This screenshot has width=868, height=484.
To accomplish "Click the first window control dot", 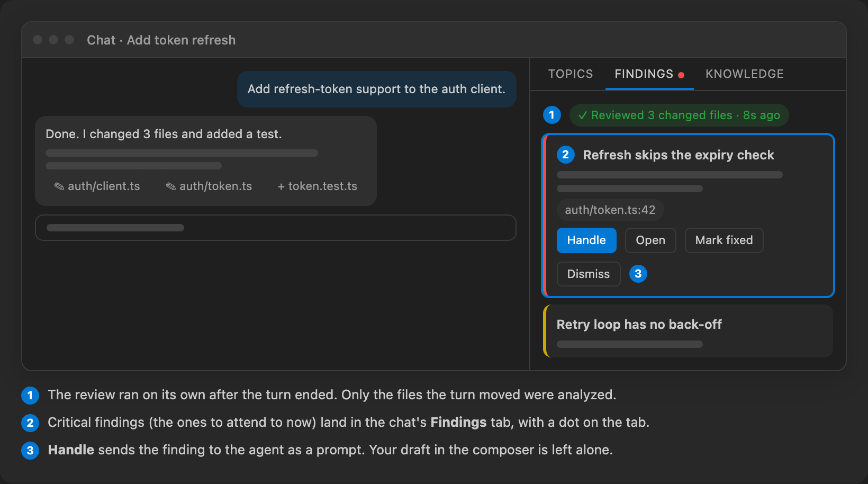I will point(38,40).
